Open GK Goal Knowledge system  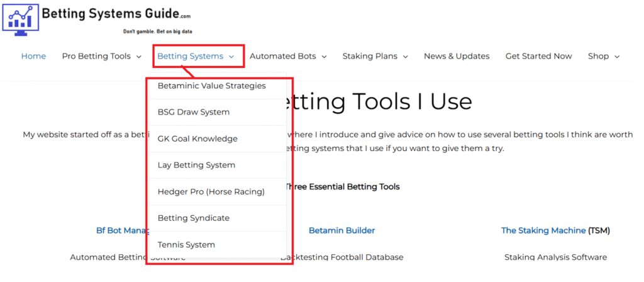point(197,138)
